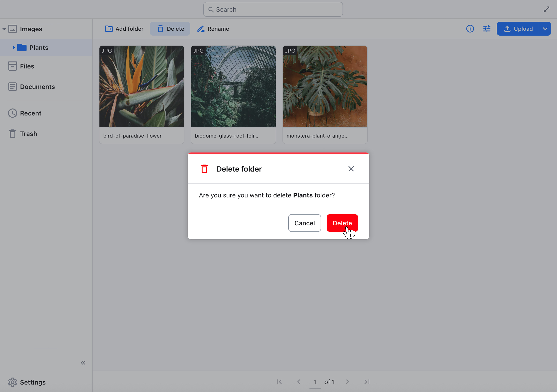Cancel the Delete folder dialog
The height and width of the screenshot is (392, 557).
[304, 223]
